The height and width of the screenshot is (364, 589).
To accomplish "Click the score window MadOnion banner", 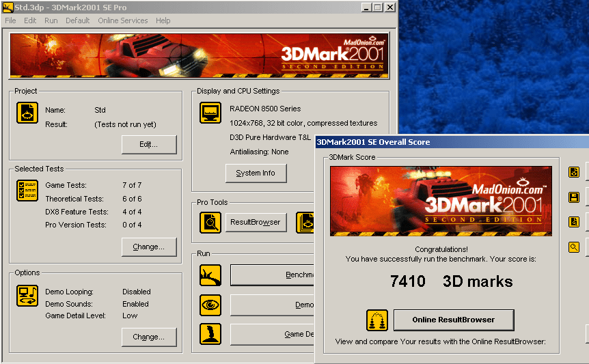I will point(441,201).
